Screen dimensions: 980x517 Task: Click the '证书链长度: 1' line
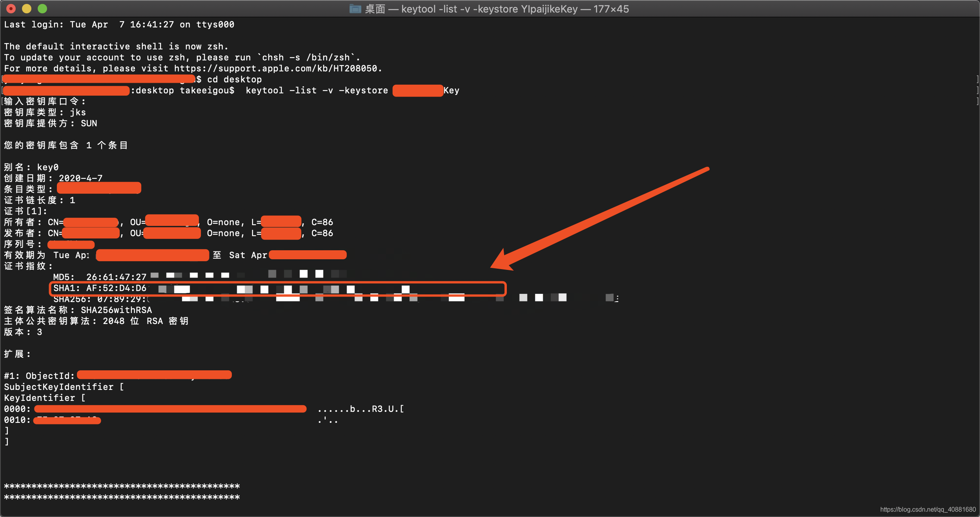click(40, 200)
